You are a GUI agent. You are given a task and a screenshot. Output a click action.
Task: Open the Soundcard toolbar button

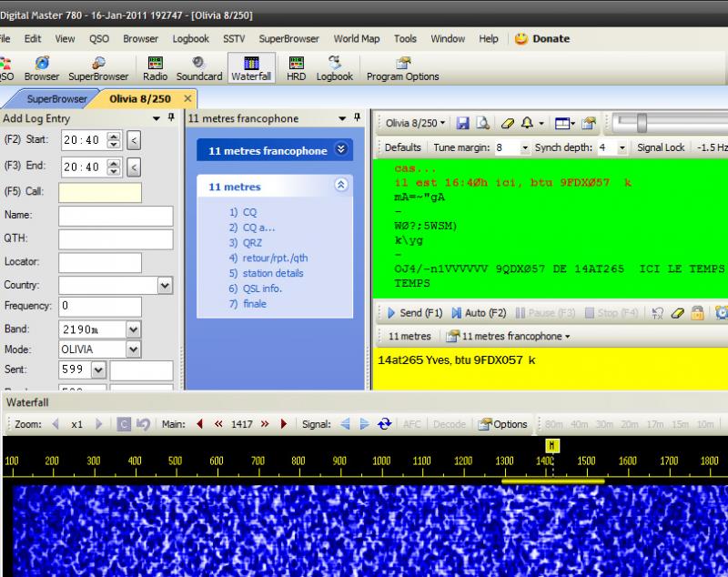199,68
